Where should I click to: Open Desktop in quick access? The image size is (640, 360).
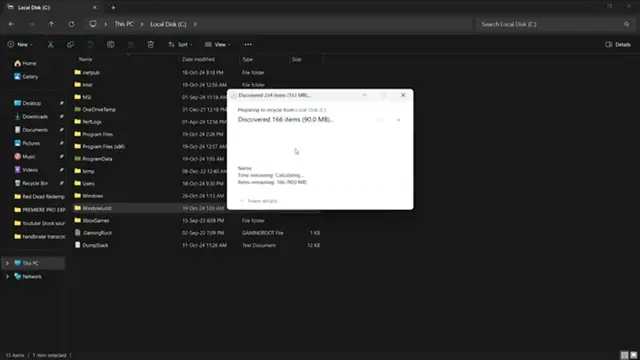tap(27, 103)
